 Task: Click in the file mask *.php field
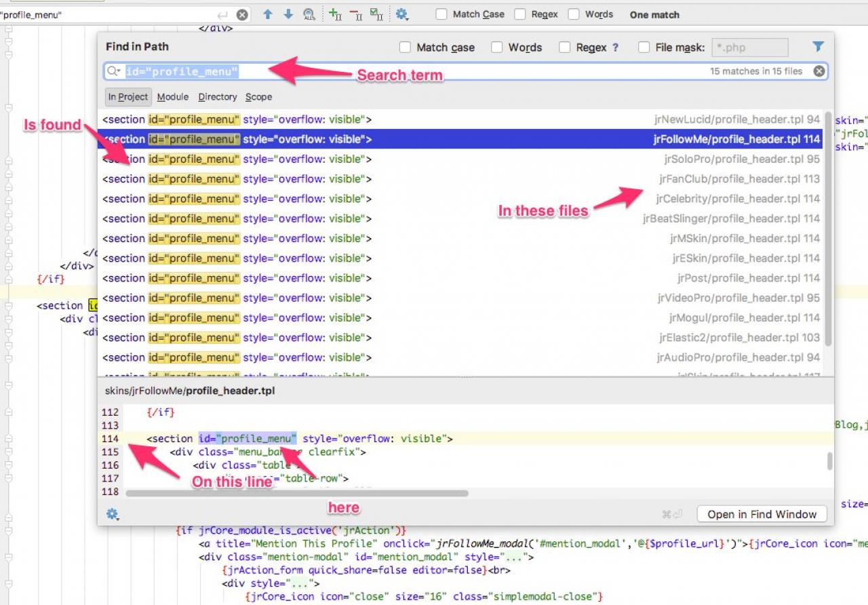[749, 47]
